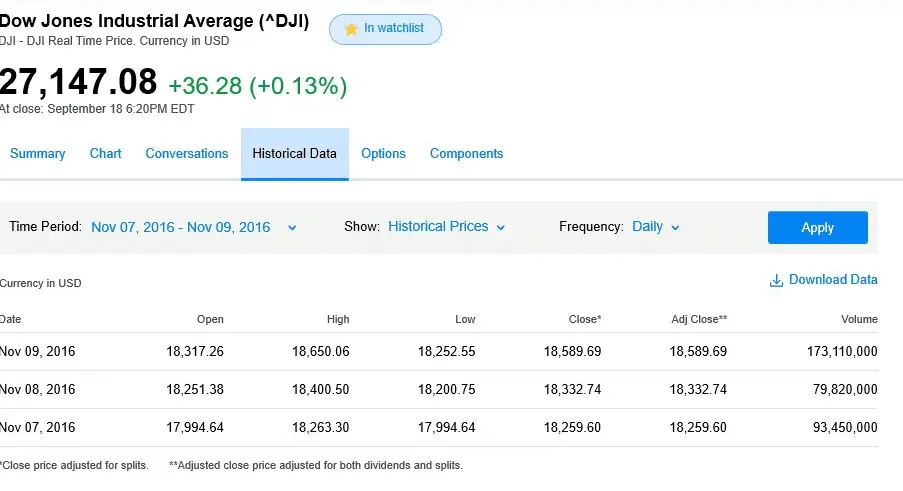Image resolution: width=903 pixels, height=491 pixels.
Task: Switch to the Summary tab
Action: 37,154
